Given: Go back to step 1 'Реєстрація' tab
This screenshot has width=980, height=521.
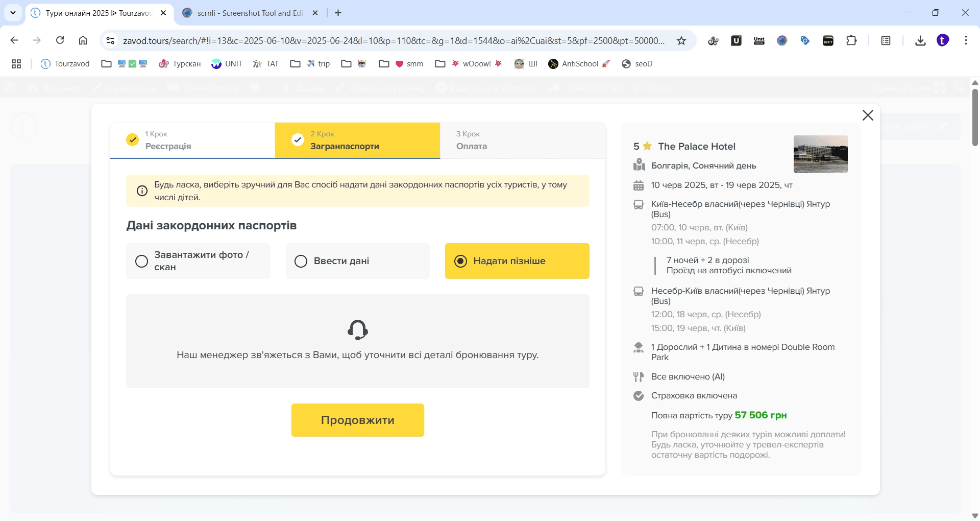Looking at the screenshot, I should (x=192, y=140).
